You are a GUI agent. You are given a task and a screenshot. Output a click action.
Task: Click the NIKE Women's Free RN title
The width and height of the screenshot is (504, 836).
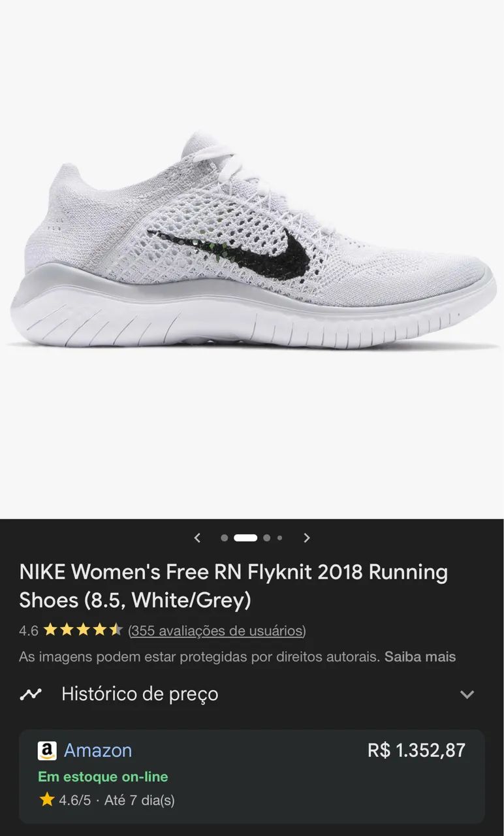tap(234, 585)
